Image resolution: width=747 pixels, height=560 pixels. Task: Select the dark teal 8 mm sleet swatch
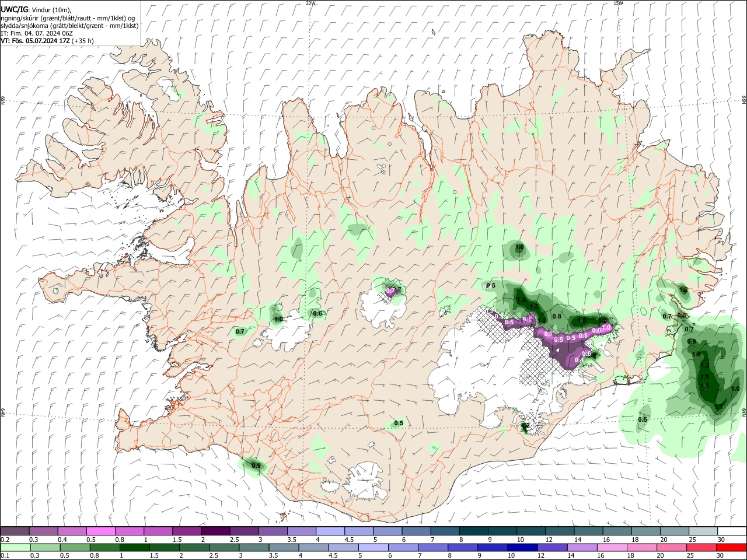click(474, 531)
